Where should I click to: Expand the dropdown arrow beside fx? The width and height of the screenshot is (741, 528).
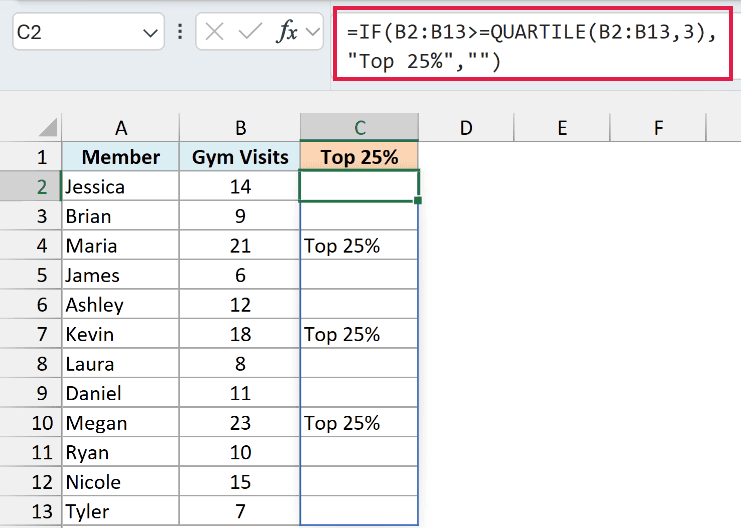(312, 32)
